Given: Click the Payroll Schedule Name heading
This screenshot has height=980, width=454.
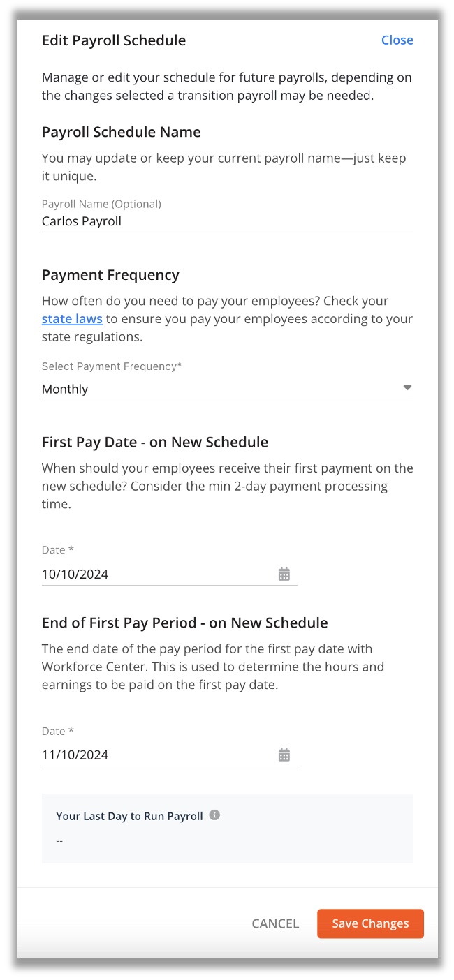Looking at the screenshot, I should (x=122, y=132).
